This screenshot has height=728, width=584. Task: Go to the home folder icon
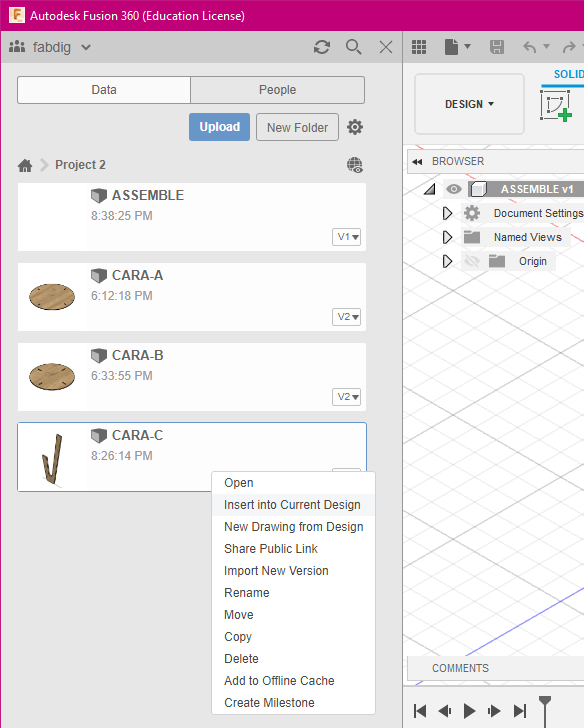pos(25,165)
